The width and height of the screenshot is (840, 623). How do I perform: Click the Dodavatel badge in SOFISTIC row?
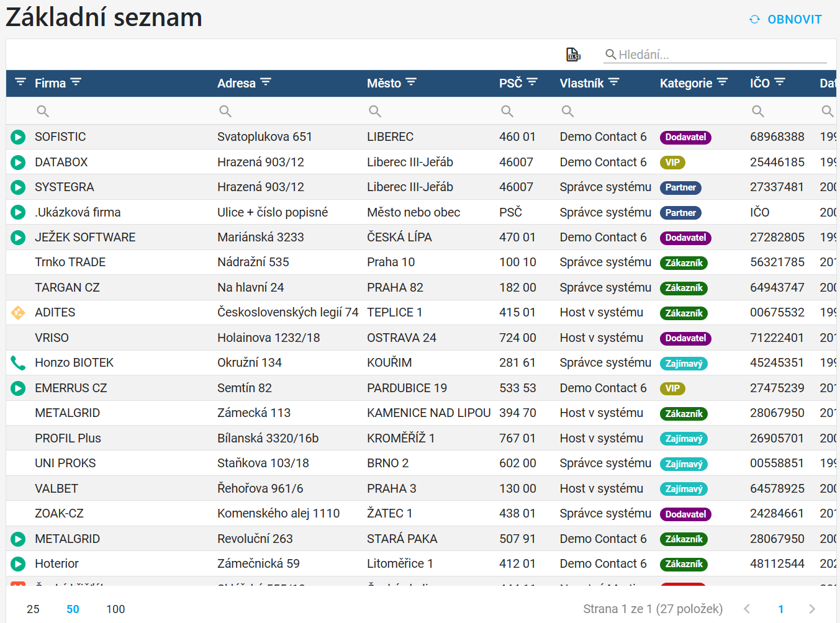685,137
